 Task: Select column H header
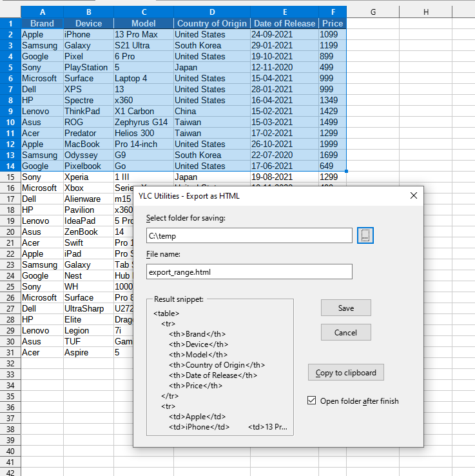[426, 12]
